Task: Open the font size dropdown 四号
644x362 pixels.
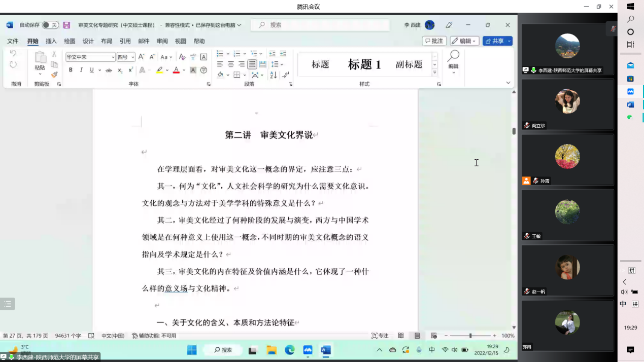Action: point(126,57)
